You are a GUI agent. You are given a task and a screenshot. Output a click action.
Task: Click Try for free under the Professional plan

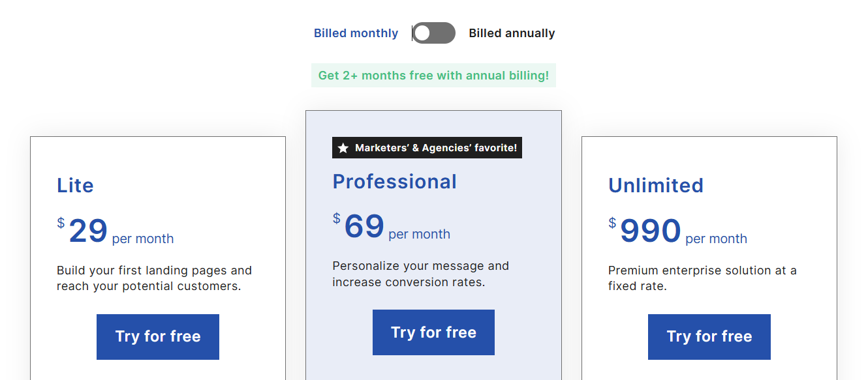(x=433, y=332)
